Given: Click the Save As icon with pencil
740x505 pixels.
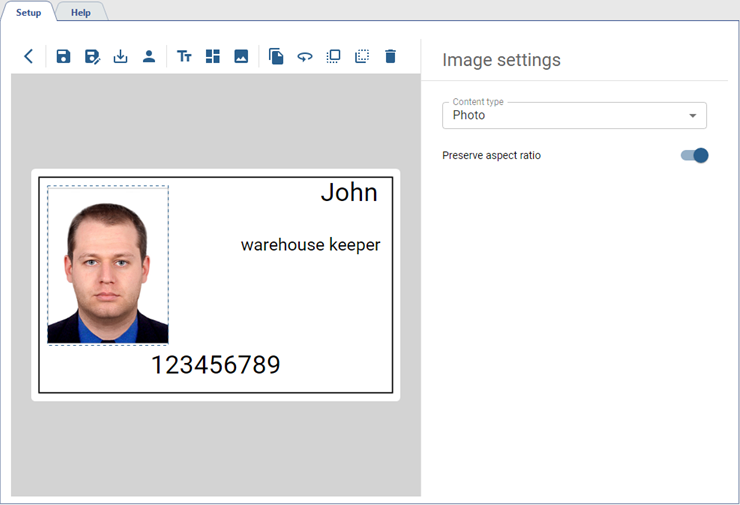Looking at the screenshot, I should [x=92, y=56].
